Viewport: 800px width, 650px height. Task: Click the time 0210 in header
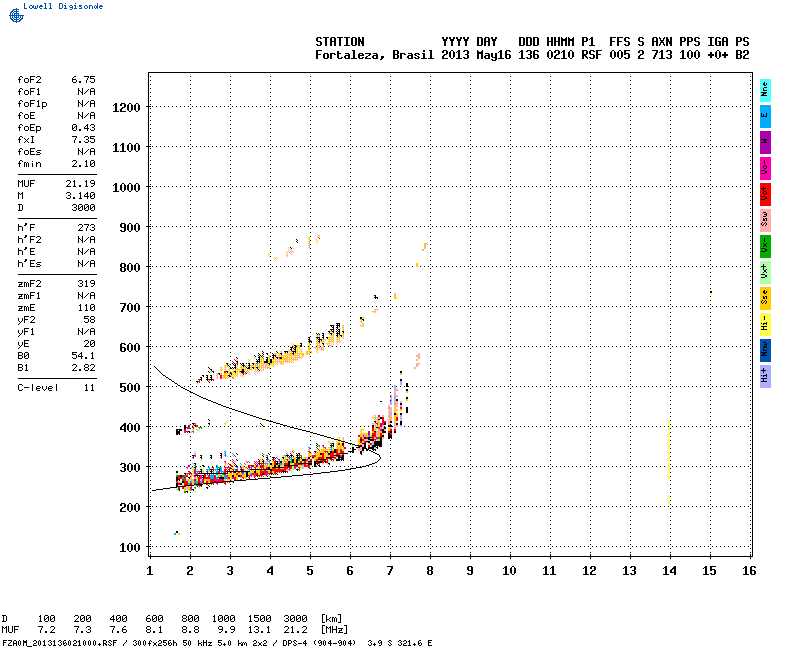coord(560,55)
